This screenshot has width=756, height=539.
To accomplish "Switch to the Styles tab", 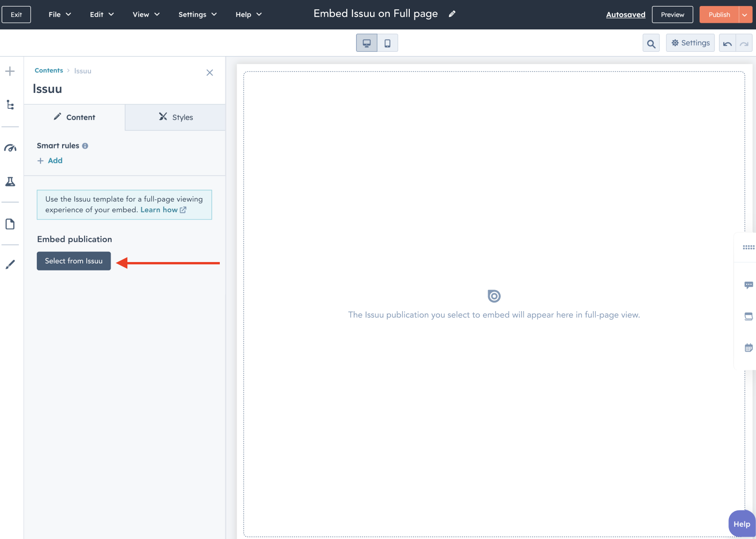I will (175, 117).
